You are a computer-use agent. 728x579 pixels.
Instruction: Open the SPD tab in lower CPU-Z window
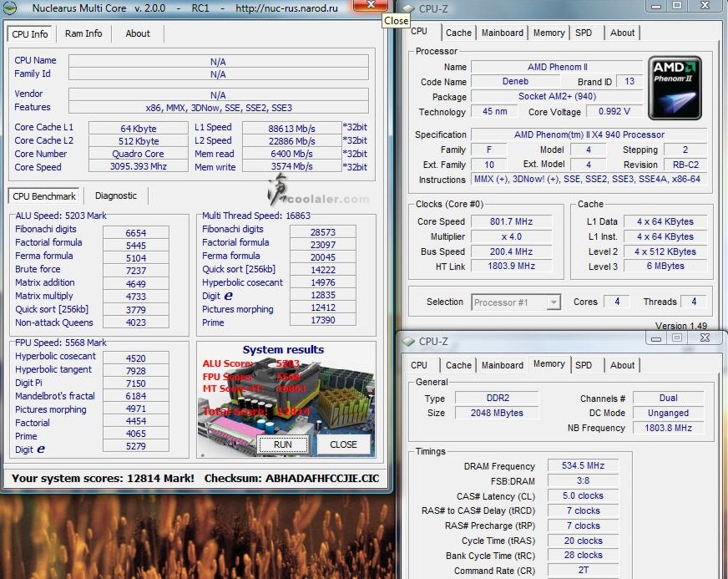584,365
